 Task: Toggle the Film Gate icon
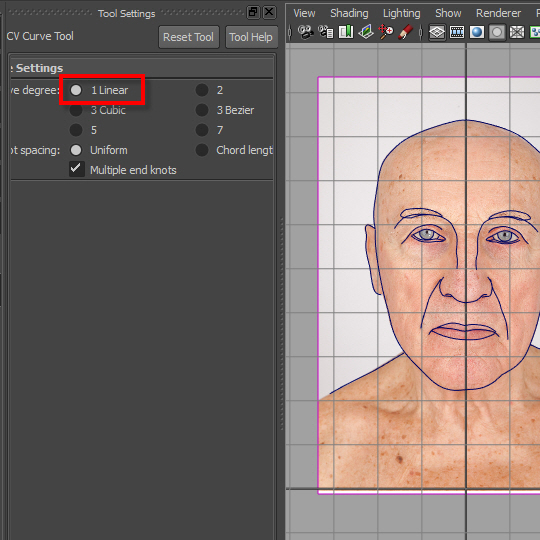(457, 33)
